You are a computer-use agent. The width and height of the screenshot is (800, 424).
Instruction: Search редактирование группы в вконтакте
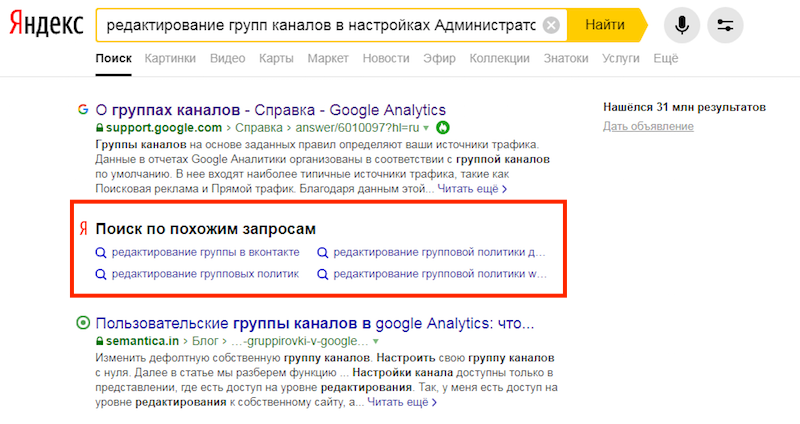coord(206,252)
